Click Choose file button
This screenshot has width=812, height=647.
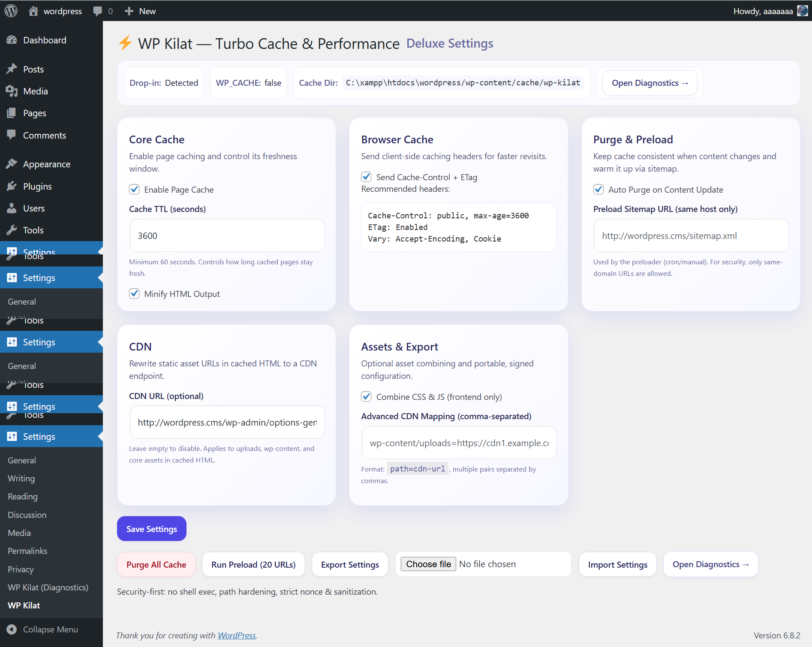point(428,564)
